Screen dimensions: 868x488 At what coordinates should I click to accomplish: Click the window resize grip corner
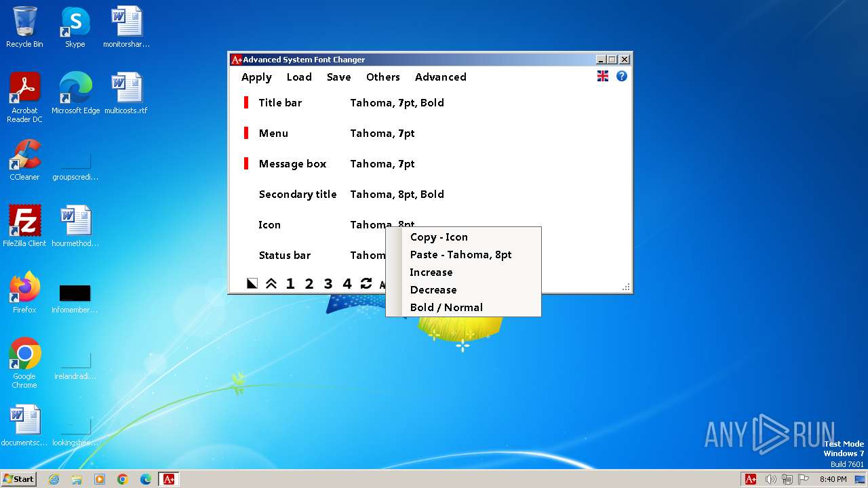[626, 287]
